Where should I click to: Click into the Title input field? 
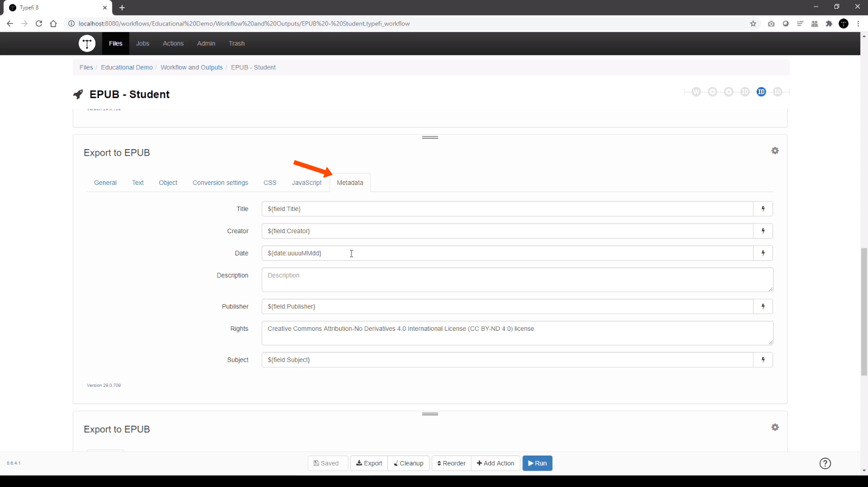tap(507, 209)
